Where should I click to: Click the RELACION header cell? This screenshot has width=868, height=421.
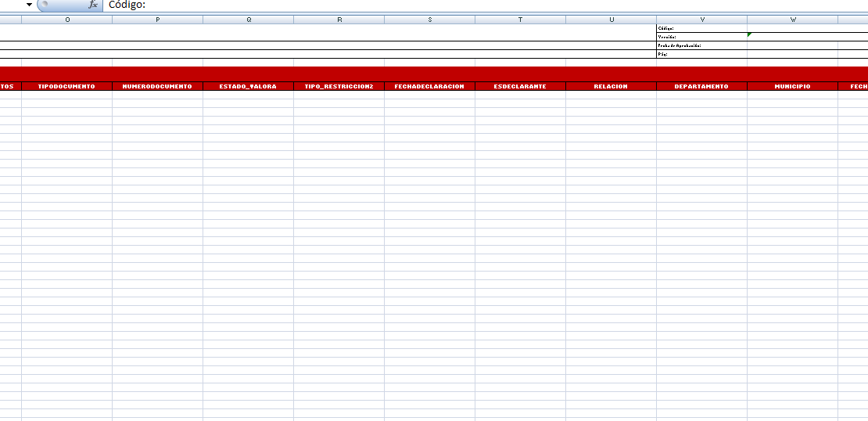612,86
